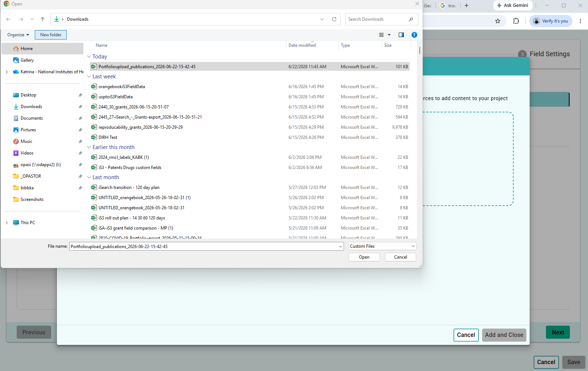Expand the Katrina OneDrive node
This screenshot has width=588, height=371.
coord(7,72)
